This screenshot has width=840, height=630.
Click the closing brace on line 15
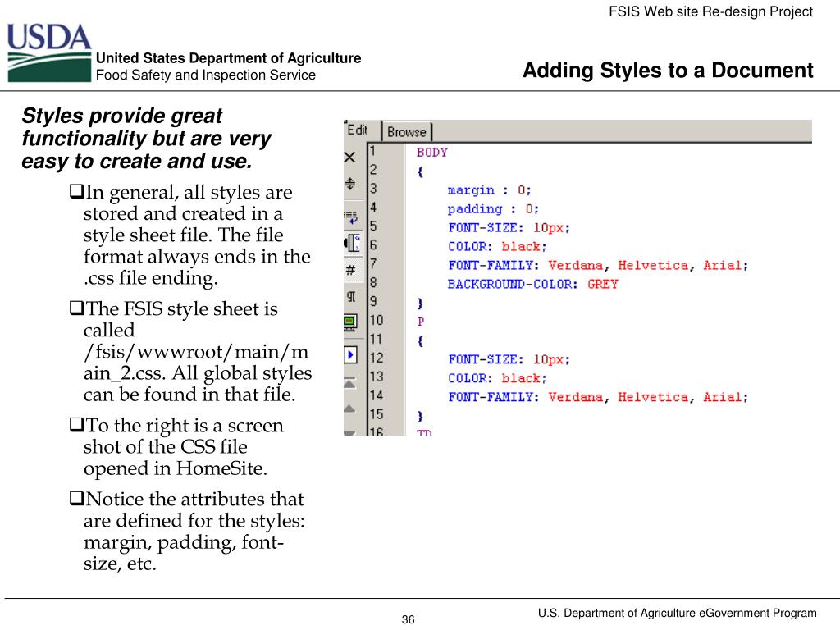click(421, 416)
